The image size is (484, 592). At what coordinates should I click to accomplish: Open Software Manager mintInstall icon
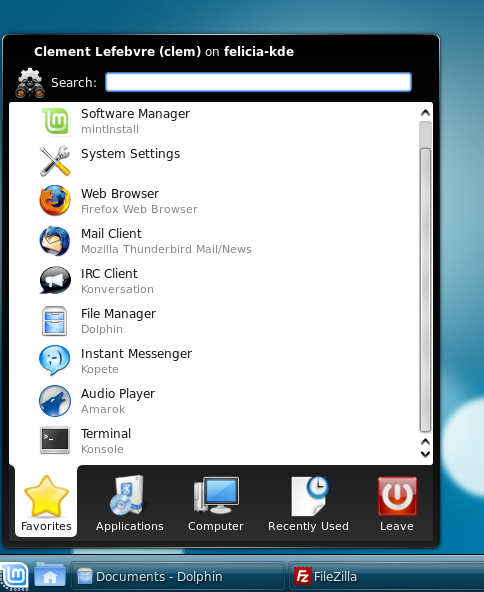tap(55, 121)
